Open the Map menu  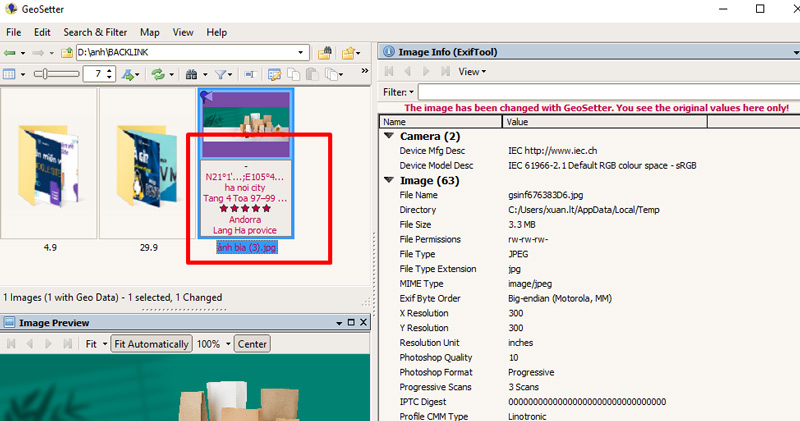[x=149, y=32]
